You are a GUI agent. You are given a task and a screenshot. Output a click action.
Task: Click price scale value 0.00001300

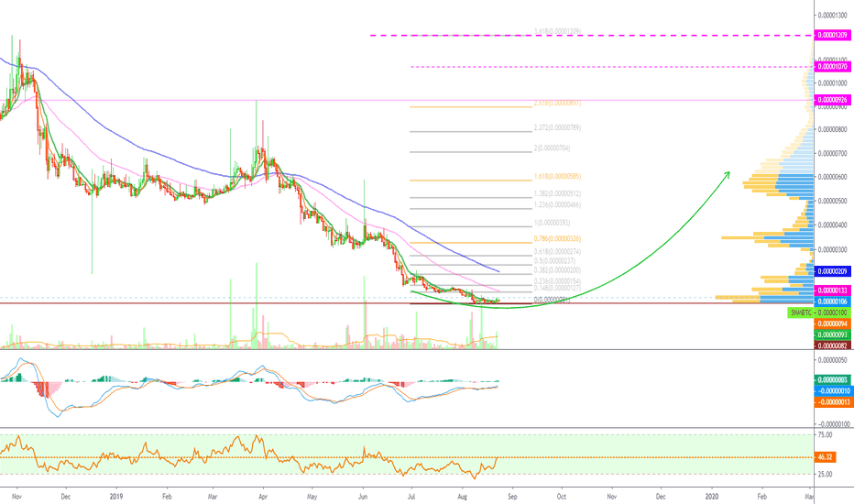coord(833,16)
